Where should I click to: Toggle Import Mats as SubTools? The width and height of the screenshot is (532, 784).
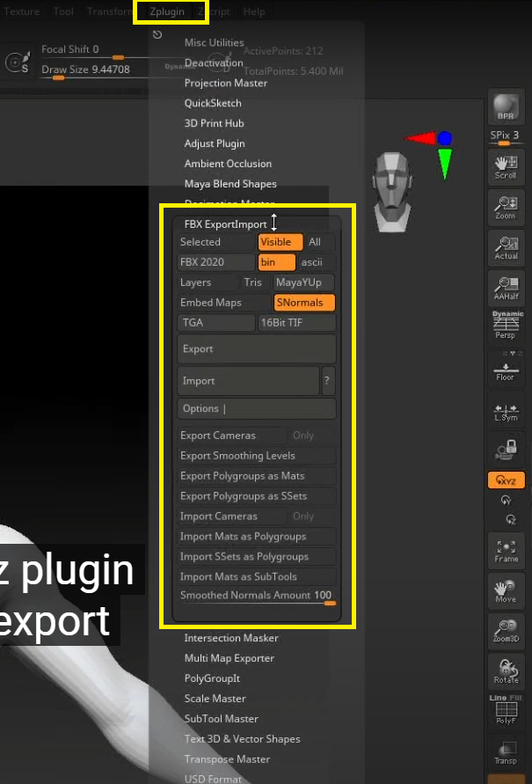256,577
